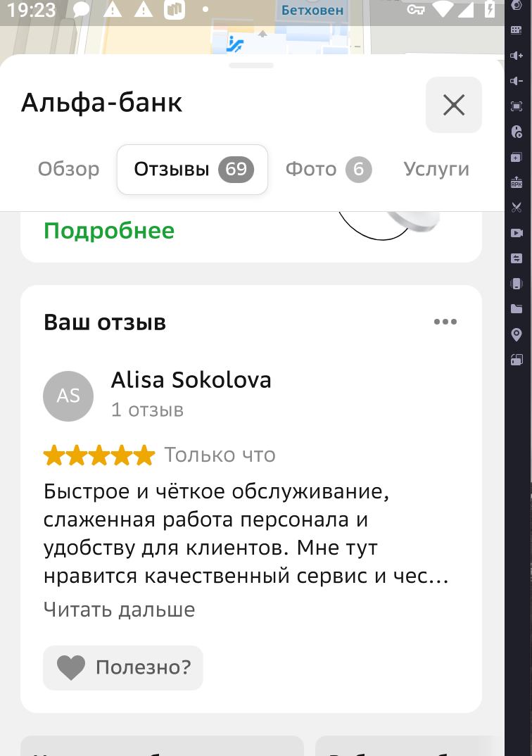This screenshot has height=756, width=532.
Task: Click the emulator volume down icon
Action: pos(517,81)
